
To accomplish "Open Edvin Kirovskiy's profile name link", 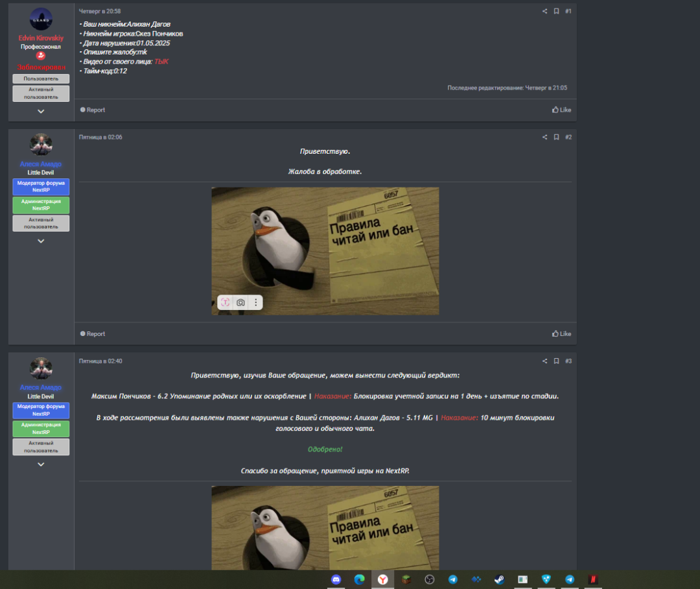I will coord(41,38).
